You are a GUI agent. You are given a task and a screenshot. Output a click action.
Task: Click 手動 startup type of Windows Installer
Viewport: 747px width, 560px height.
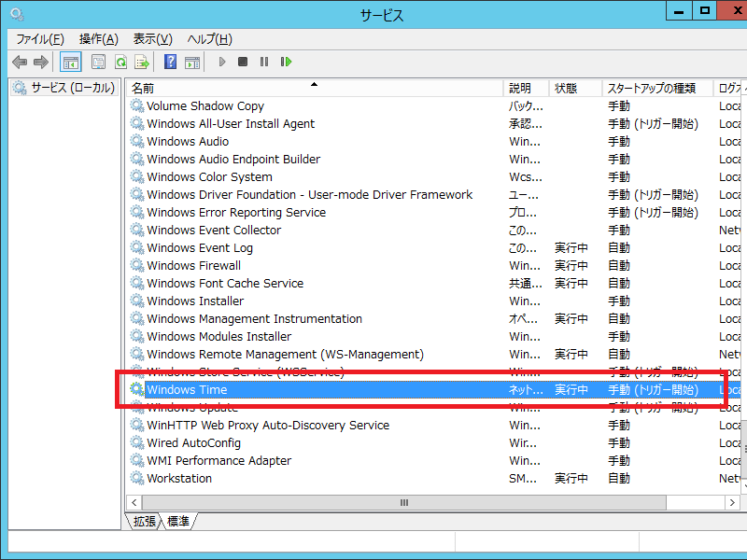point(619,301)
